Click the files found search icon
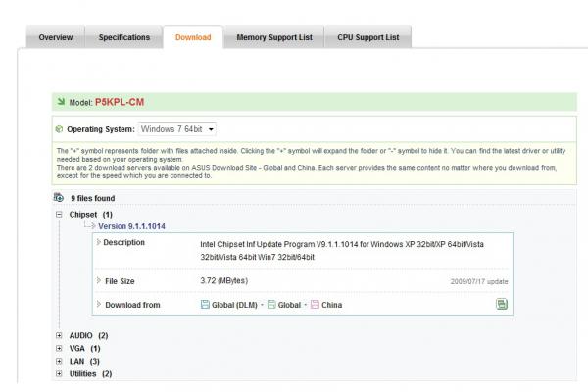Viewport: 588px width, 392px height. pos(59,198)
